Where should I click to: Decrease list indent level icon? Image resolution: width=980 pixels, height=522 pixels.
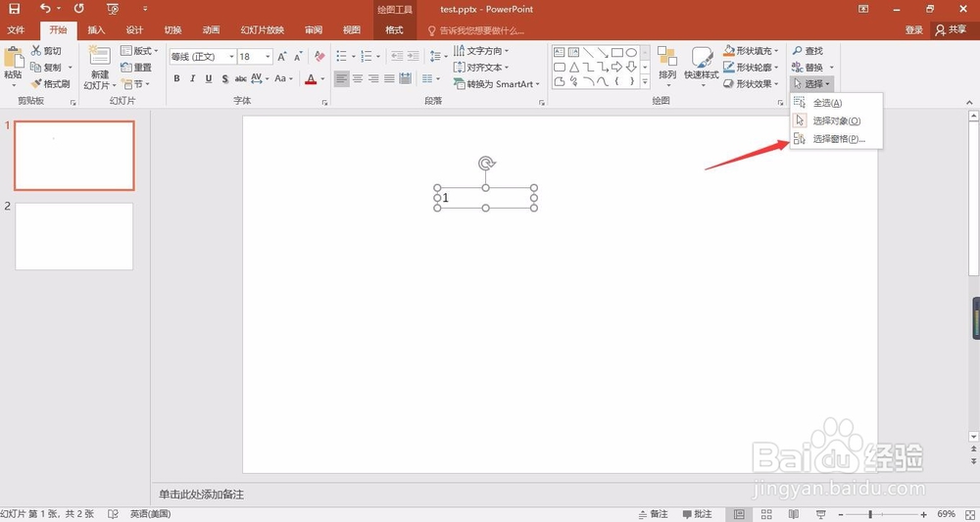coord(397,57)
